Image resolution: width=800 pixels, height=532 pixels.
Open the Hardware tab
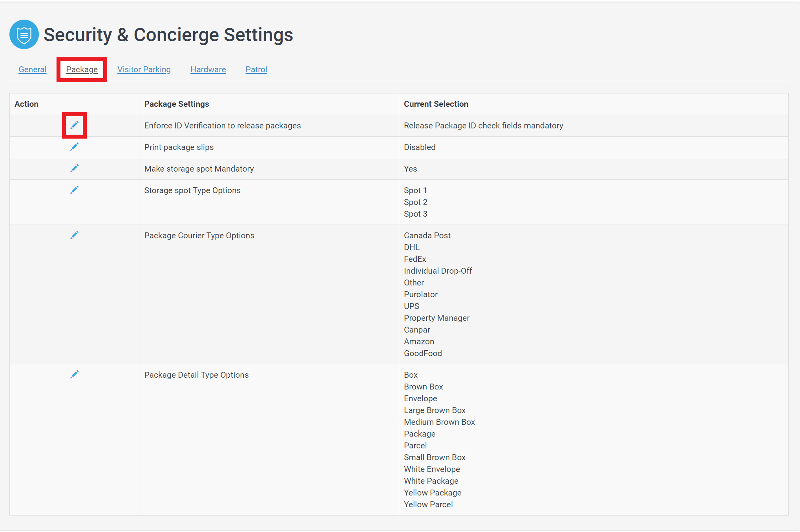click(208, 69)
